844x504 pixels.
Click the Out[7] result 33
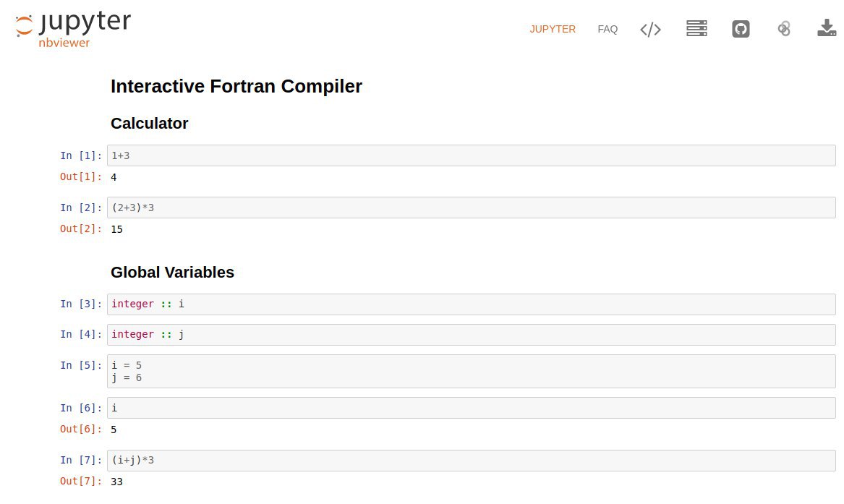pyautogui.click(x=117, y=482)
